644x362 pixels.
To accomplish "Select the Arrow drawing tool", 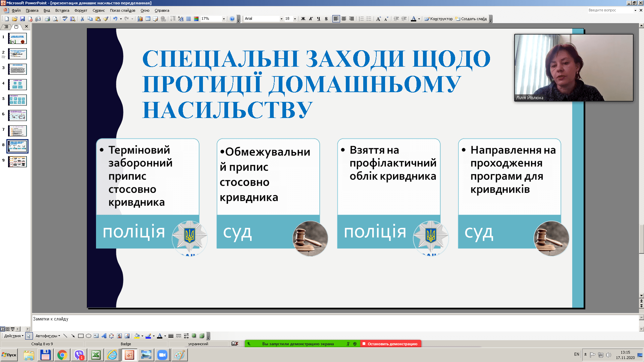I will 73,336.
